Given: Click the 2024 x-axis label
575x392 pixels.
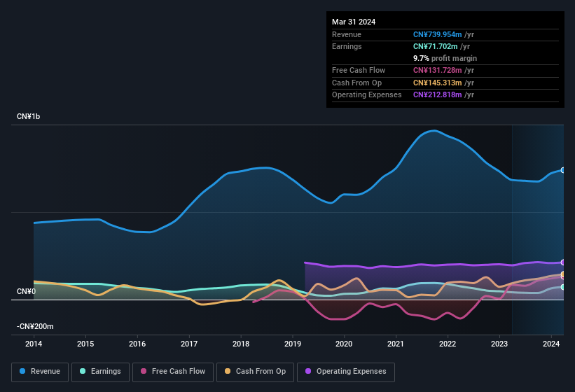Looking at the screenshot, I should (x=551, y=344).
